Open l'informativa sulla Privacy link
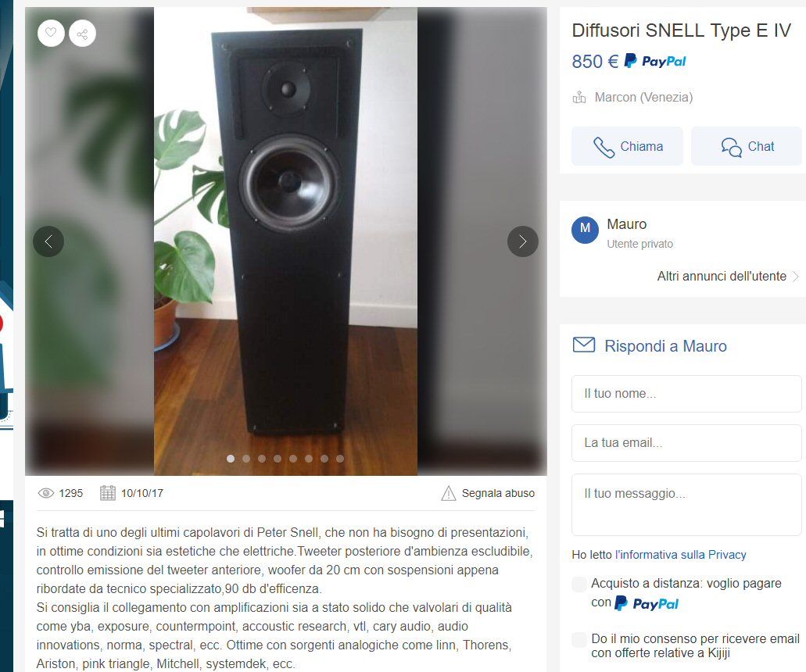The width and height of the screenshot is (806, 672). coord(680,555)
